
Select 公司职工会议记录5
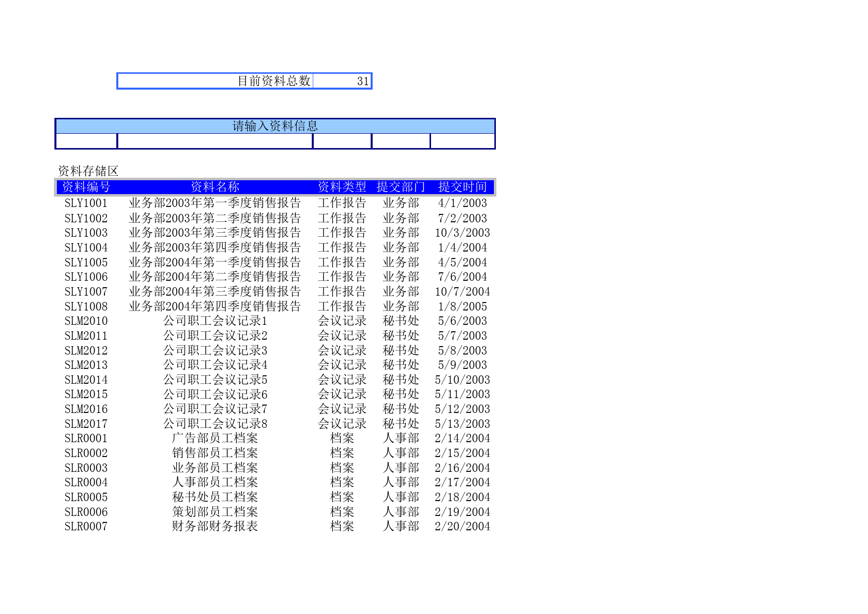[x=215, y=380]
